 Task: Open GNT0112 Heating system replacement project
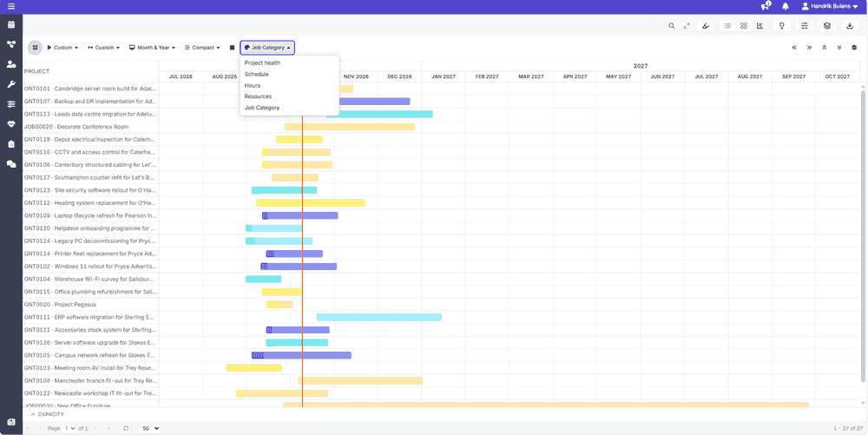point(90,203)
